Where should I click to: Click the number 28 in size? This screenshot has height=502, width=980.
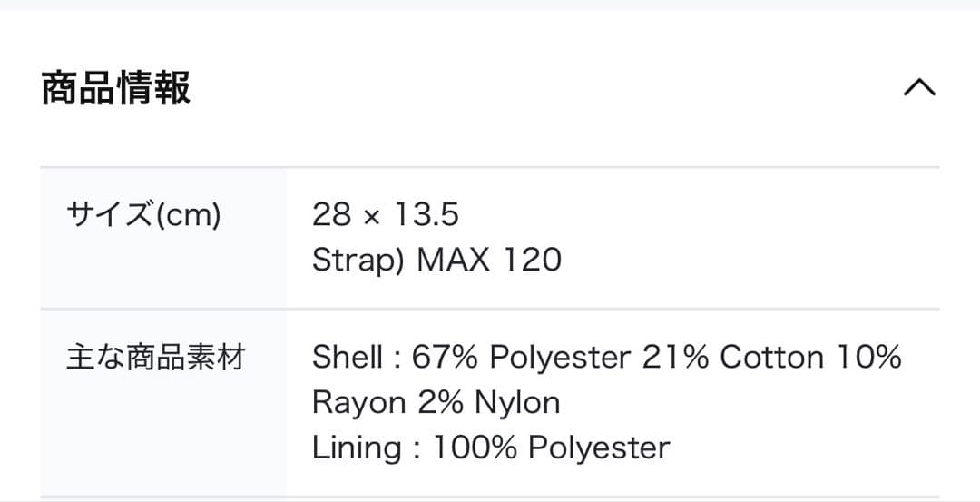pyautogui.click(x=331, y=215)
